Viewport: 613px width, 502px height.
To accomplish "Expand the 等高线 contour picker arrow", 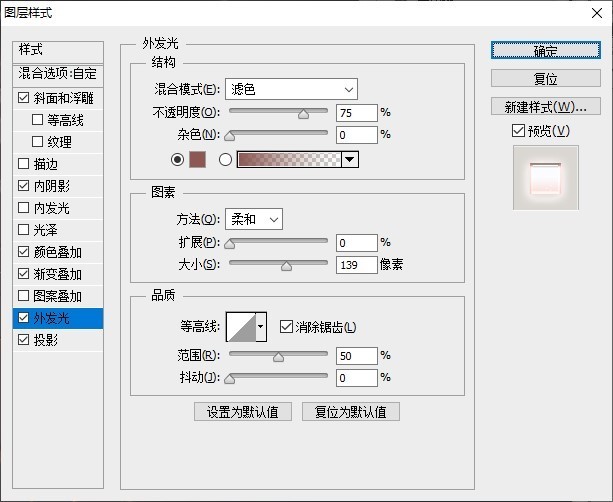I will click(261, 326).
